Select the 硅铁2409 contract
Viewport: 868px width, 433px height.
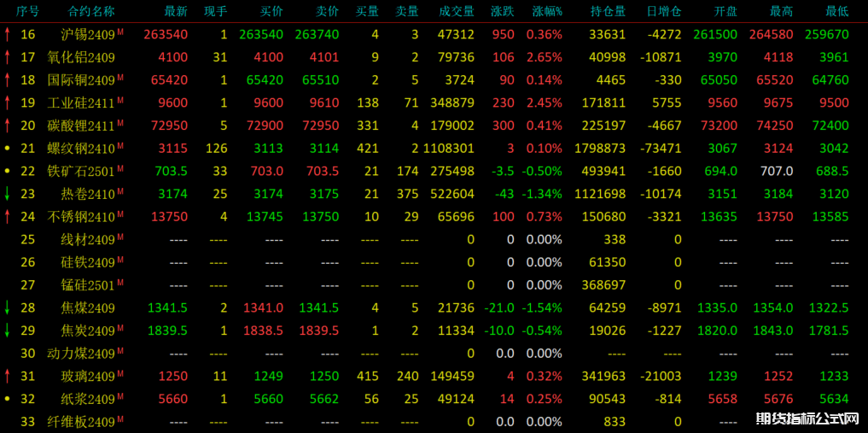[88, 262]
